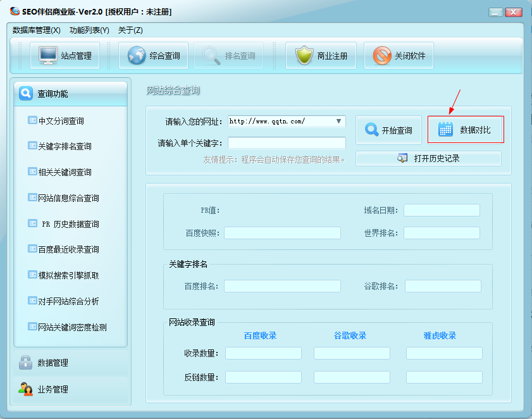The image size is (532, 419).
Task: Click 数据对比 button
Action: tap(465, 130)
